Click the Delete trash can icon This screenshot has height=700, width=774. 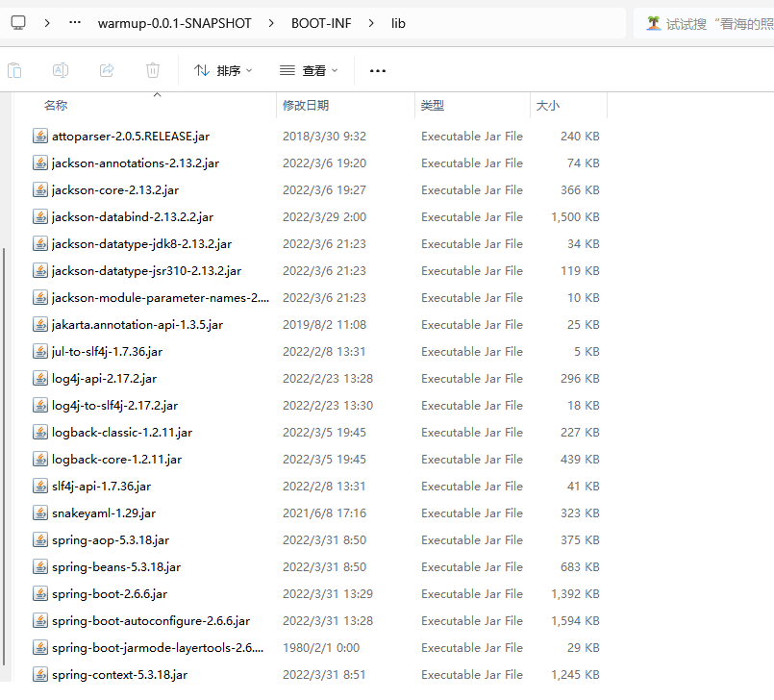click(x=153, y=70)
